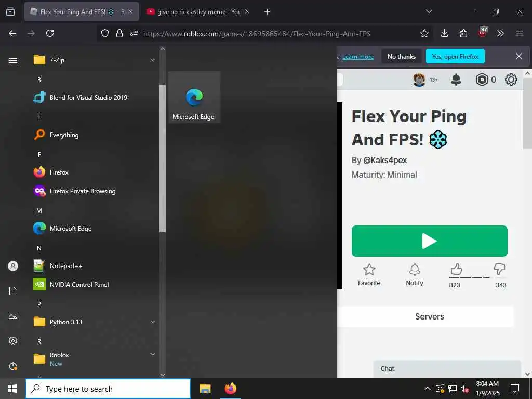The image size is (532, 399).
Task: Reload the Roblox page
Action: (50, 33)
